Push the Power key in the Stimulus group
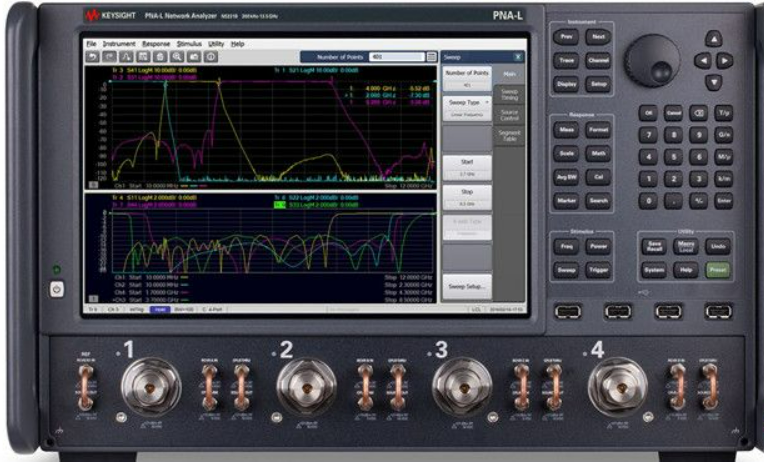 [598, 246]
